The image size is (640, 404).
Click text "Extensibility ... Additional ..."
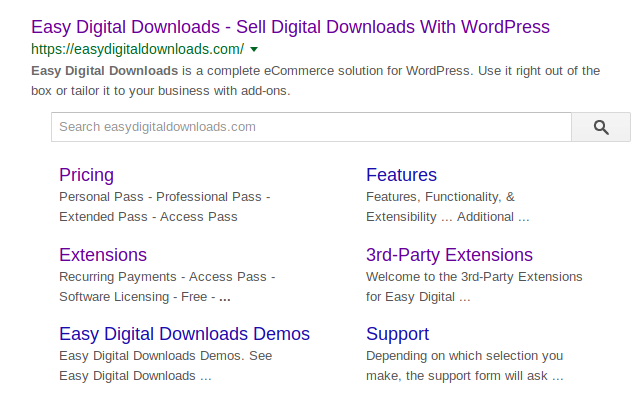[448, 217]
